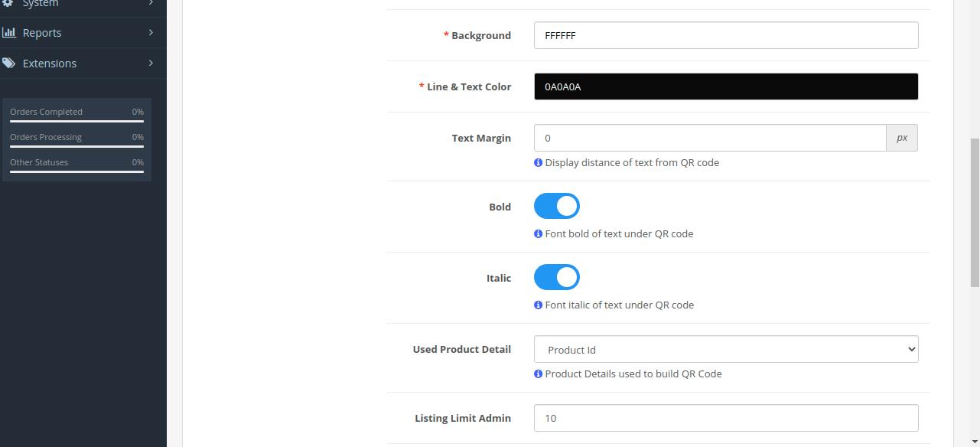Click the System gear icon
The height and width of the screenshot is (447, 980).
[x=9, y=4]
